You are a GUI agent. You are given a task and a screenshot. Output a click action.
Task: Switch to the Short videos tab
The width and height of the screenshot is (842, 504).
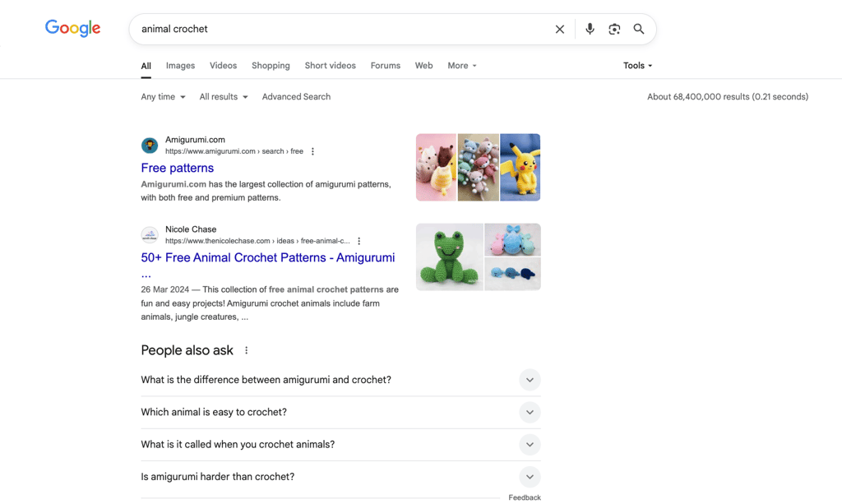(x=331, y=66)
